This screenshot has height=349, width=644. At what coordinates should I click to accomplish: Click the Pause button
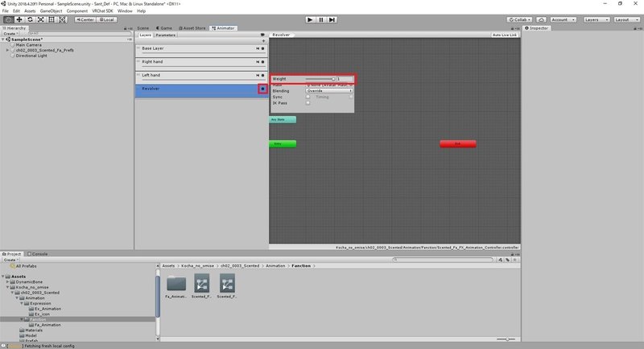[x=321, y=19]
